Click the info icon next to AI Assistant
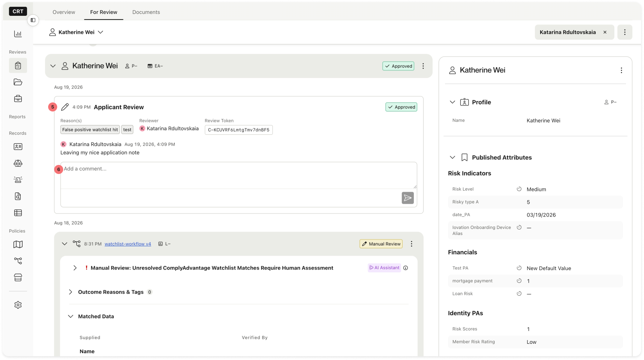The width and height of the screenshot is (644, 360). click(406, 268)
